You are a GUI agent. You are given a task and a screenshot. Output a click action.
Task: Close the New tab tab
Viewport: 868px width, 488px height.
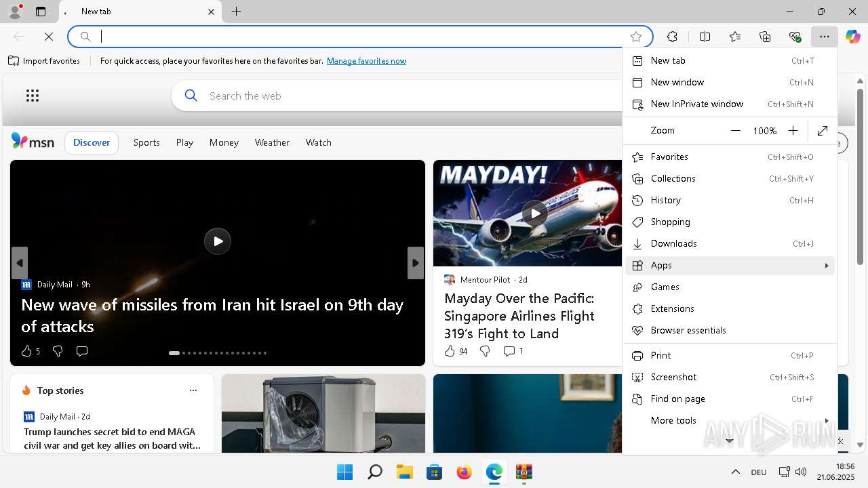pyautogui.click(x=212, y=12)
